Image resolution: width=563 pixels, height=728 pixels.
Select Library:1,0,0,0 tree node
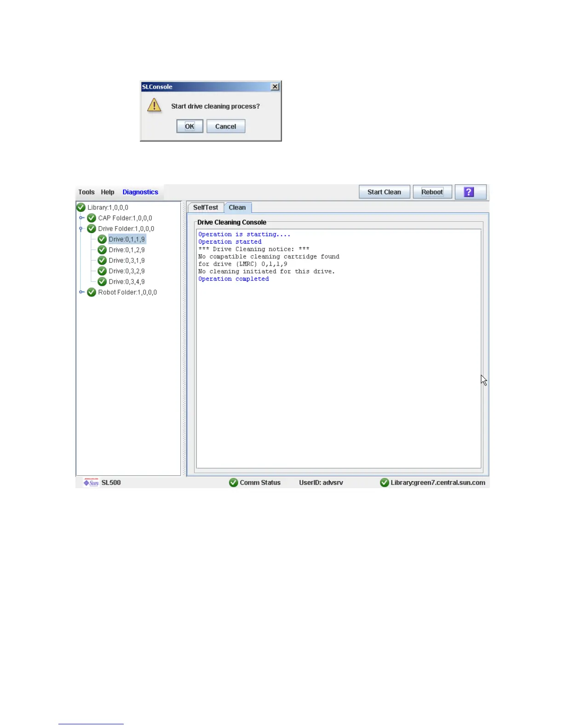(x=108, y=208)
